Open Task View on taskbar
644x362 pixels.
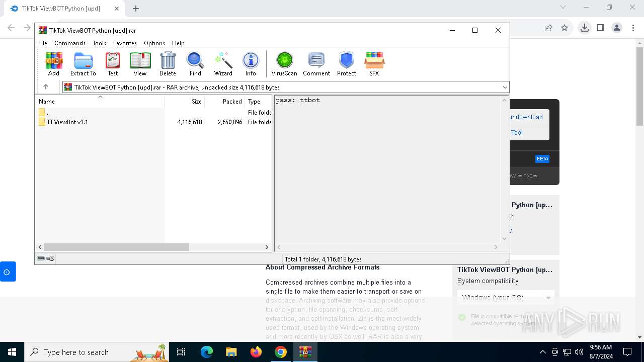click(x=181, y=352)
